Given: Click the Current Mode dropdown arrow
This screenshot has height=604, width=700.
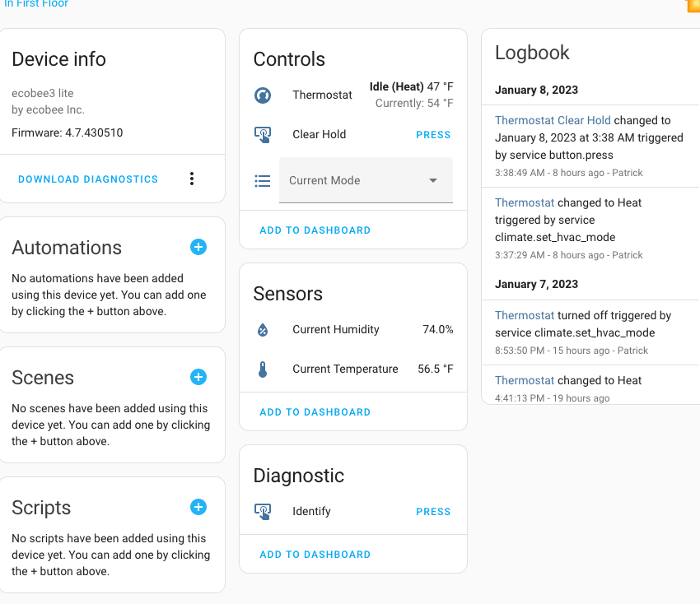Looking at the screenshot, I should pos(432,180).
